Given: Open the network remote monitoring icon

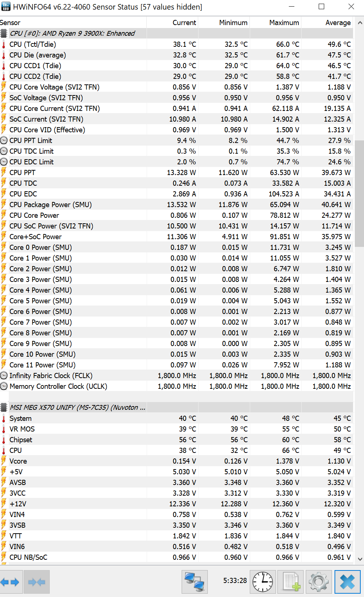Looking at the screenshot, I should (195, 582).
